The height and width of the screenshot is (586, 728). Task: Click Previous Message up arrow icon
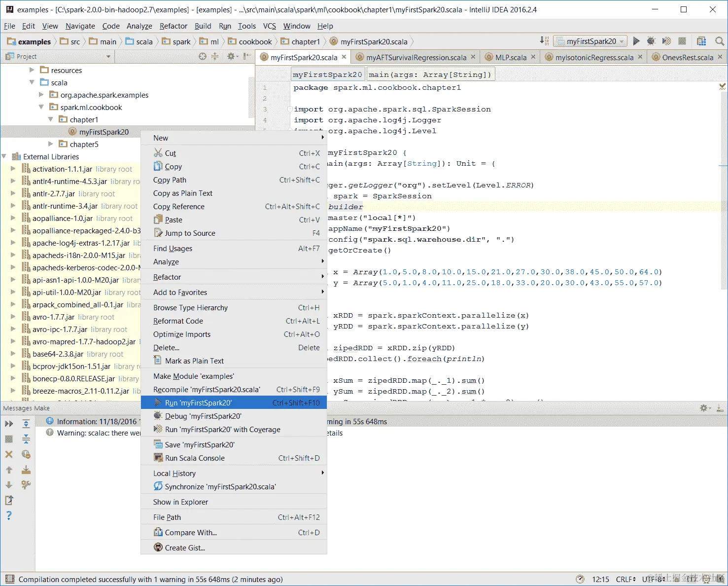(x=9, y=470)
